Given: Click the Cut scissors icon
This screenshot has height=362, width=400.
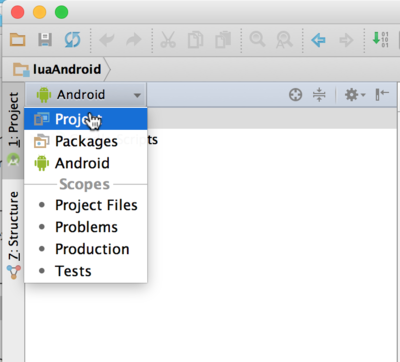Looking at the screenshot, I should (x=168, y=40).
